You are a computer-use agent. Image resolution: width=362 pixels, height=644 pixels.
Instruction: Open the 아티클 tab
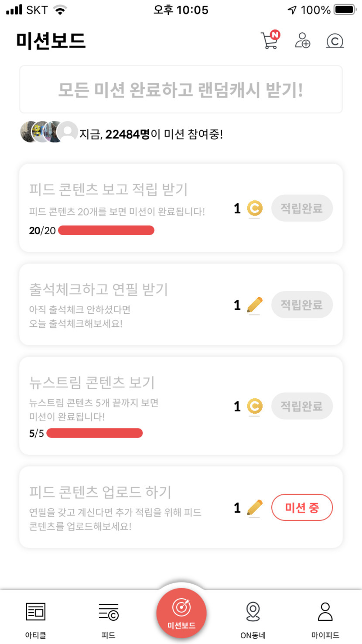[x=36, y=620]
